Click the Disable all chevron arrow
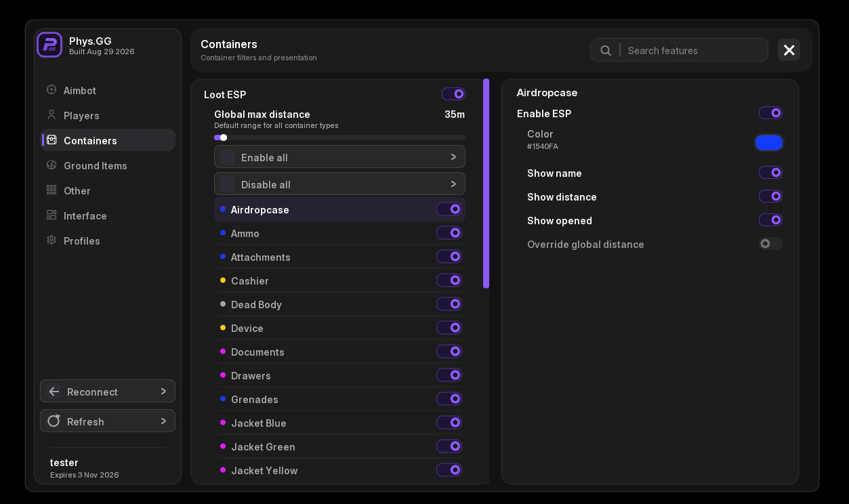 tap(453, 184)
